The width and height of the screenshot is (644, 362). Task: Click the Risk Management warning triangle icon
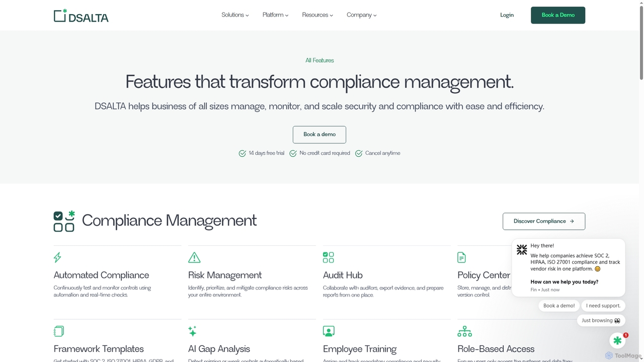click(194, 257)
